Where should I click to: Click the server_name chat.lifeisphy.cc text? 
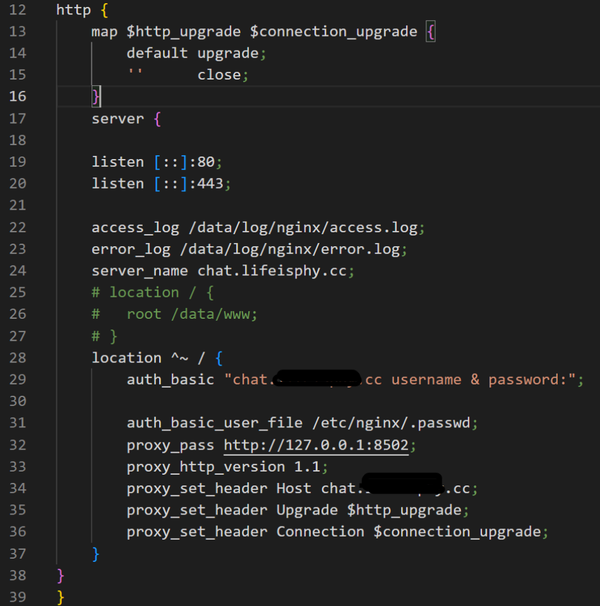tap(223, 271)
